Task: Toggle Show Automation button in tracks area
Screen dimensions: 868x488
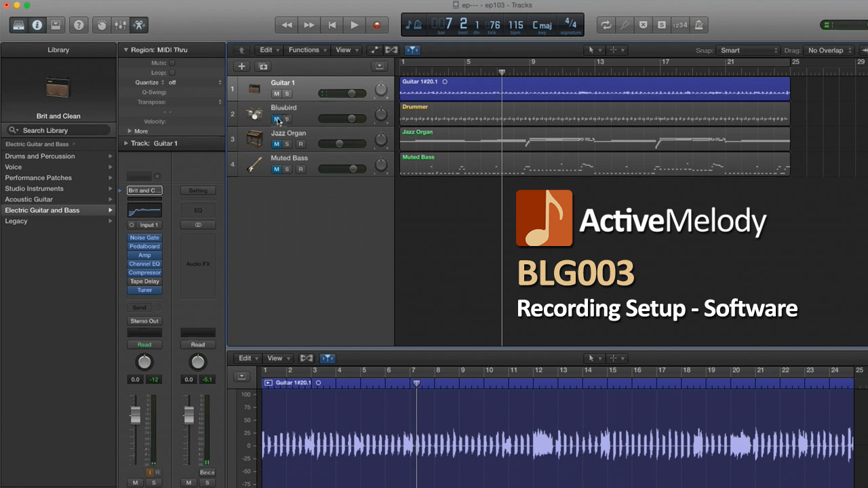Action: tap(374, 50)
